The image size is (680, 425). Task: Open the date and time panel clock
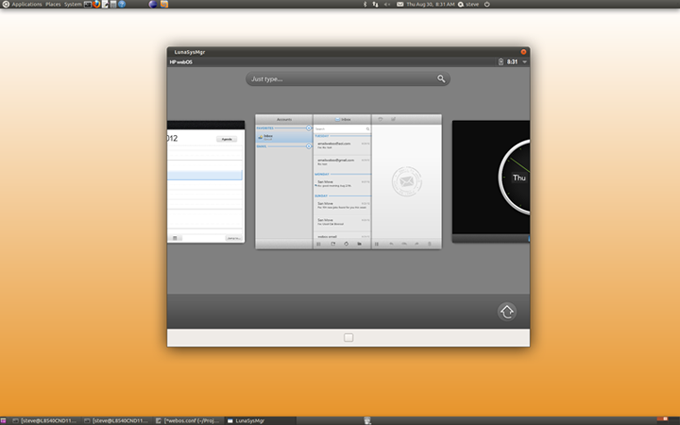[429, 4]
